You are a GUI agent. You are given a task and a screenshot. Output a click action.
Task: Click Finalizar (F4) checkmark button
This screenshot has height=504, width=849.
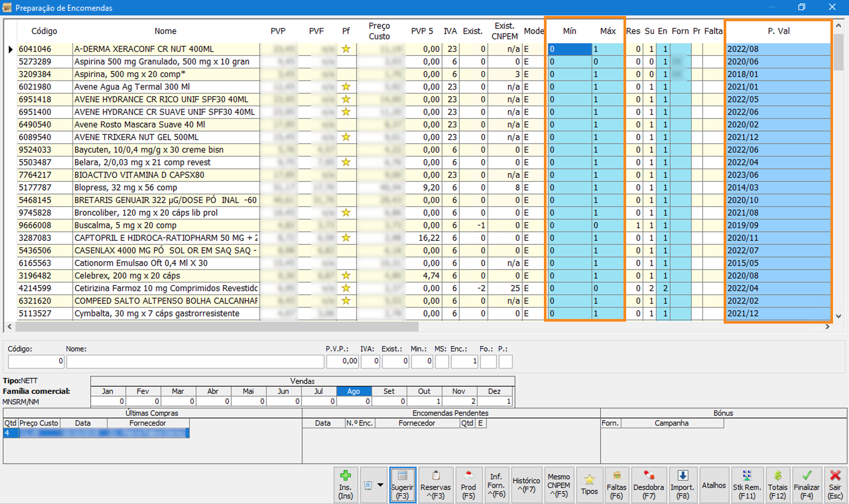(807, 485)
